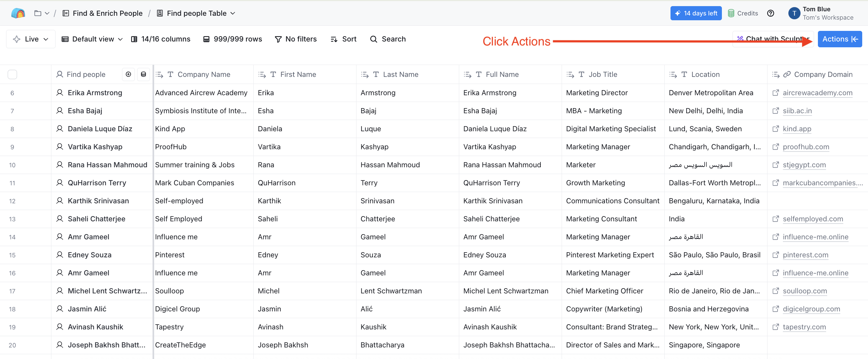The image size is (868, 359).
Task: Toggle the select-all rows checkbox
Action: pos(12,74)
